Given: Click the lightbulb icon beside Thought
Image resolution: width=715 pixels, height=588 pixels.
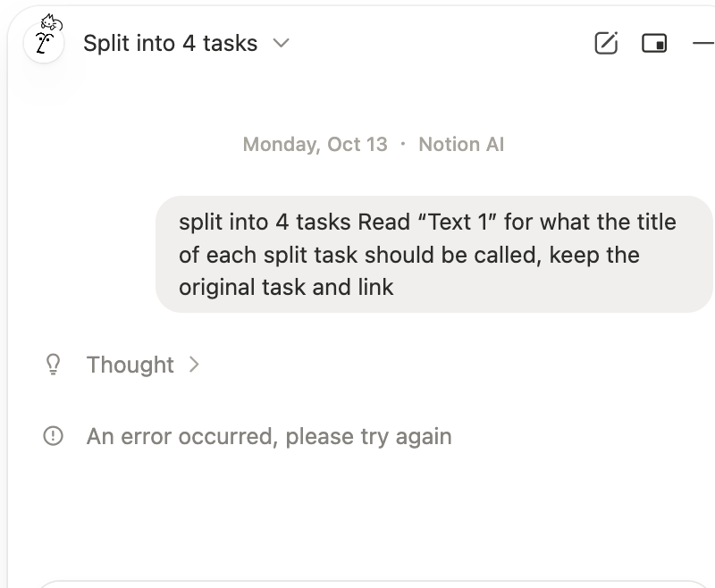Looking at the screenshot, I should click(x=54, y=365).
